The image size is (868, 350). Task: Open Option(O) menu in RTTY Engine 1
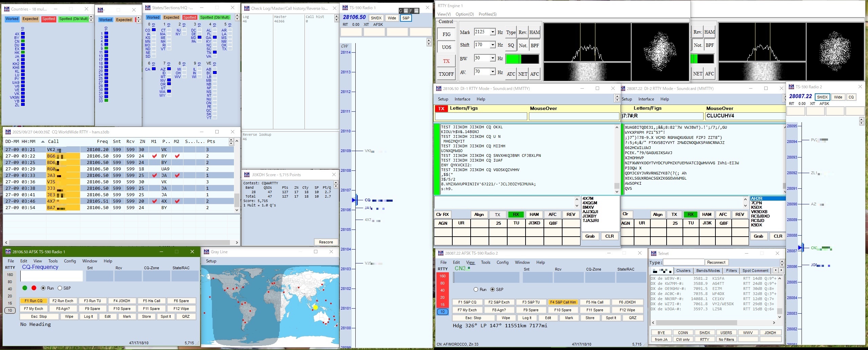465,14
